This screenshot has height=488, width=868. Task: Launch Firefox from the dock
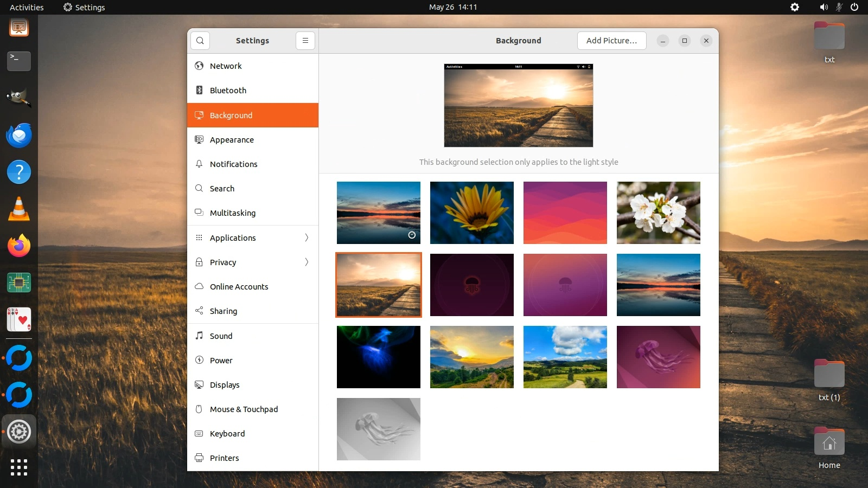pyautogui.click(x=19, y=246)
